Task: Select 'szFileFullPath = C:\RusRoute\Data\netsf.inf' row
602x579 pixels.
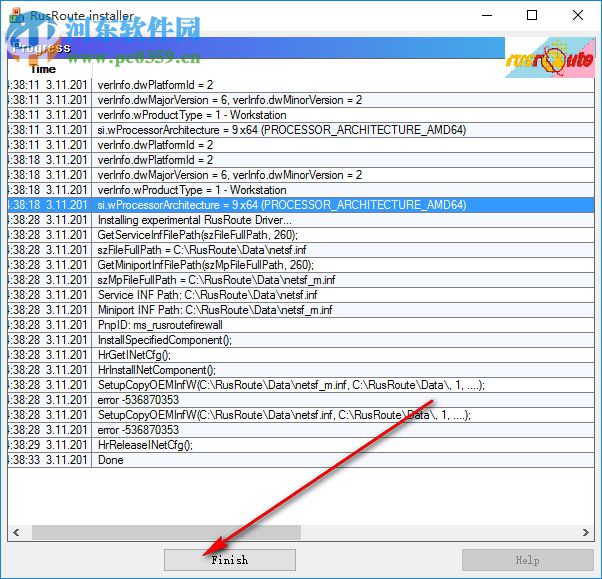Action: coord(301,250)
